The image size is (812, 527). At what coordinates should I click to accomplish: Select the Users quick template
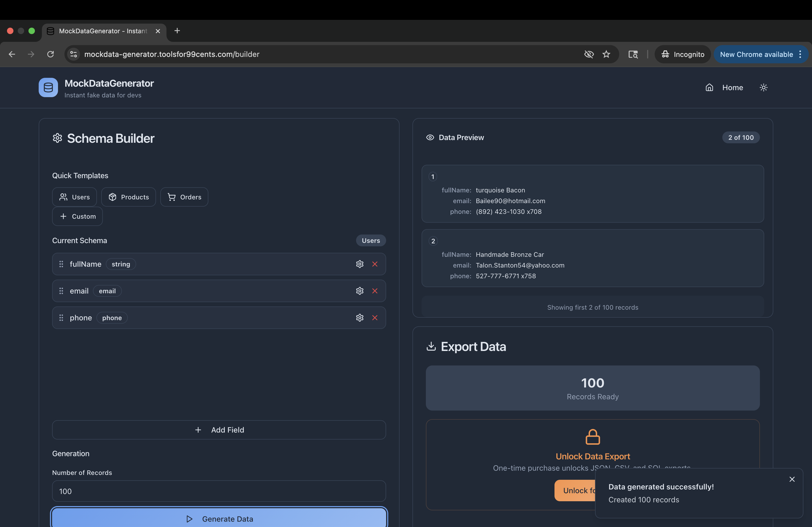point(74,197)
